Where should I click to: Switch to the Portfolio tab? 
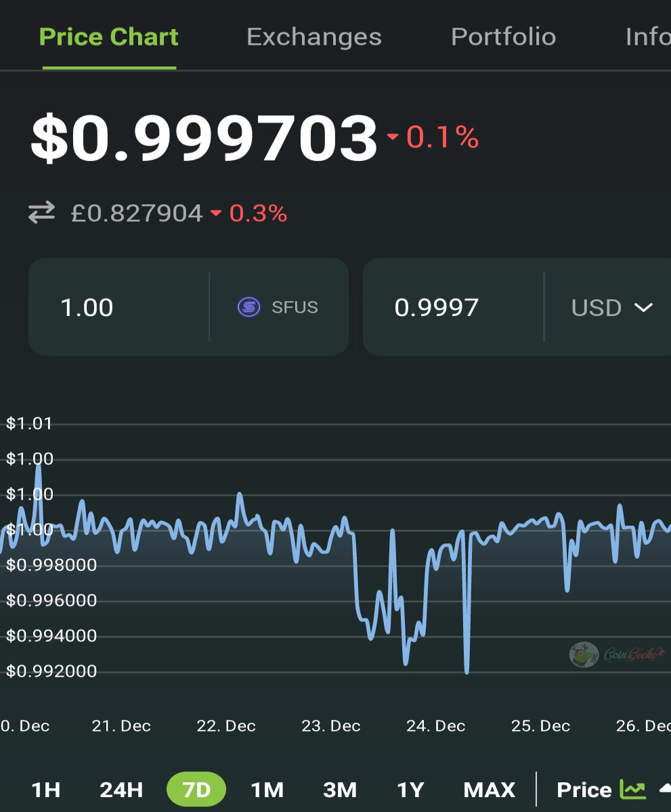point(503,37)
